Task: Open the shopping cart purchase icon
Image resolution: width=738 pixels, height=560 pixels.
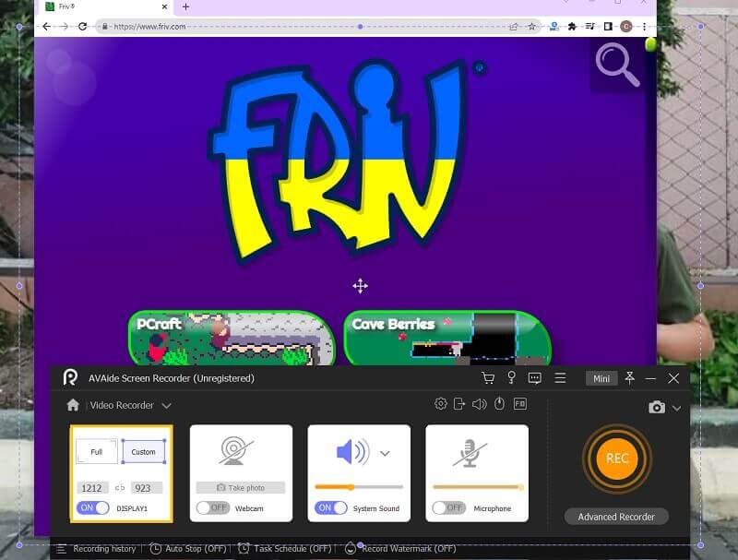Action: click(x=488, y=378)
